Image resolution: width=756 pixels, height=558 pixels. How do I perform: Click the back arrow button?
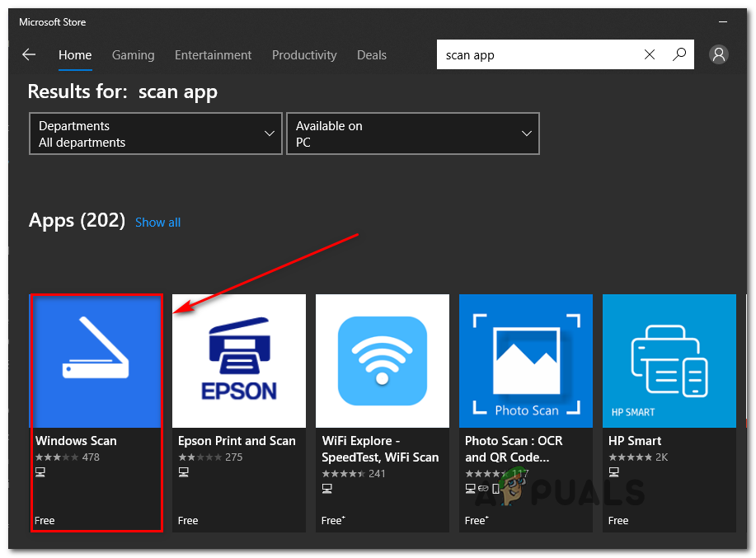click(29, 55)
